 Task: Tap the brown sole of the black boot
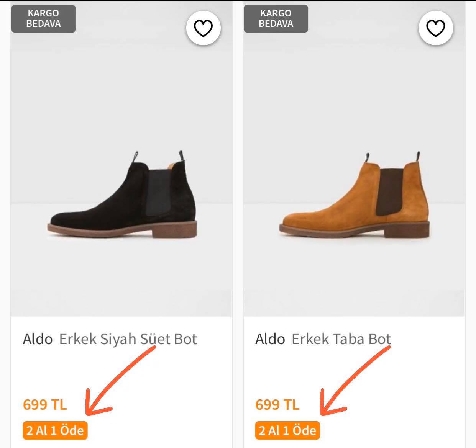coord(122,229)
